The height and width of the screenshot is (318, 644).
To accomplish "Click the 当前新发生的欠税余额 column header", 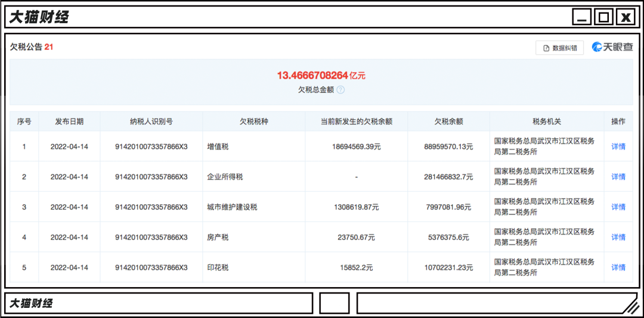I will tap(356, 121).
